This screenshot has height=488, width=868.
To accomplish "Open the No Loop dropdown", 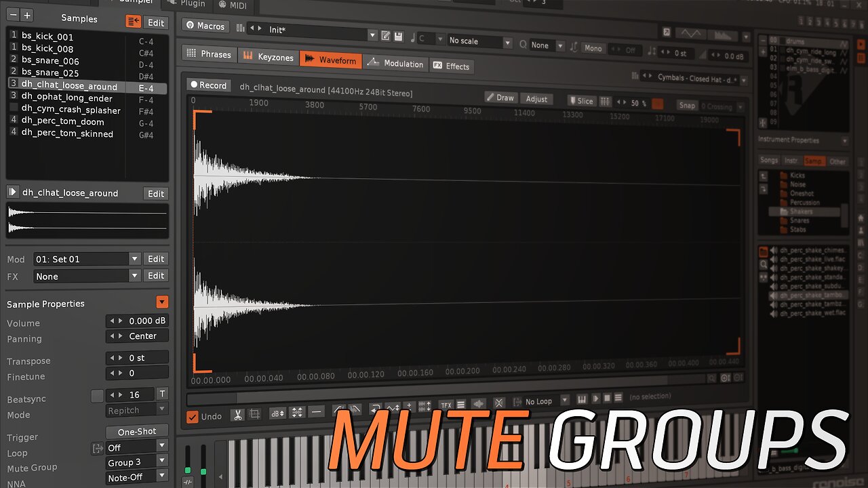I will (540, 401).
